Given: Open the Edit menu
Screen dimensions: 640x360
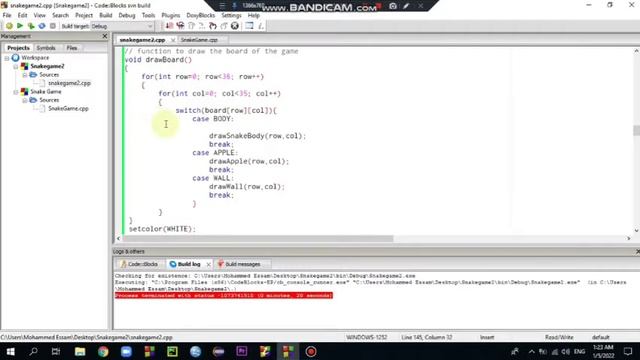Looking at the screenshot, I should (x=22, y=15).
